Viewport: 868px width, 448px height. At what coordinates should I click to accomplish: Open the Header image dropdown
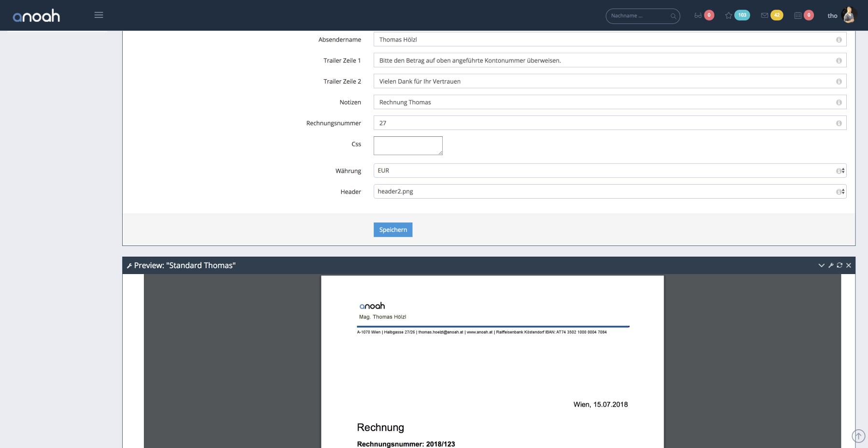pos(609,191)
